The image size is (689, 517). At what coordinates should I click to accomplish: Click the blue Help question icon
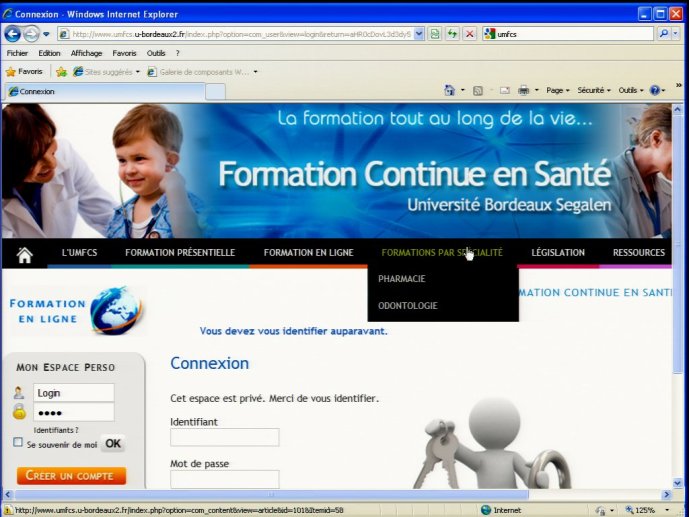pos(655,90)
